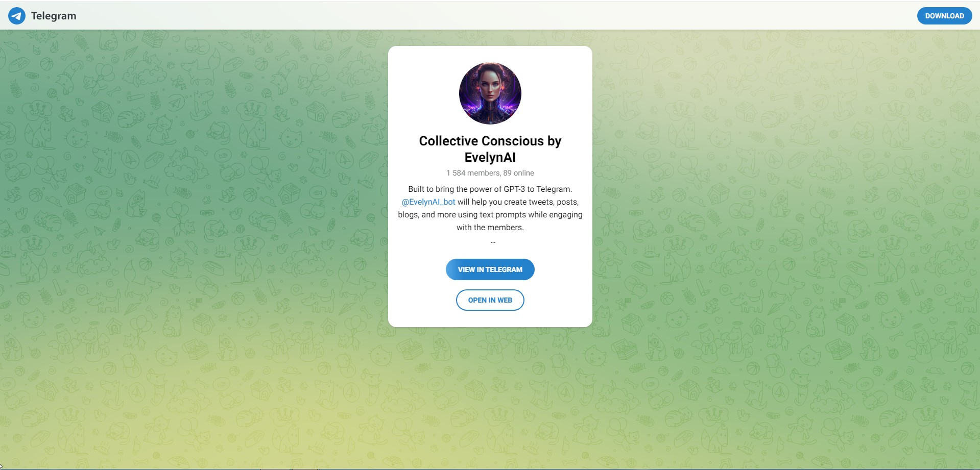Image resolution: width=980 pixels, height=470 pixels.
Task: Click the "EvelynAI" word in the title
Action: [x=490, y=157]
